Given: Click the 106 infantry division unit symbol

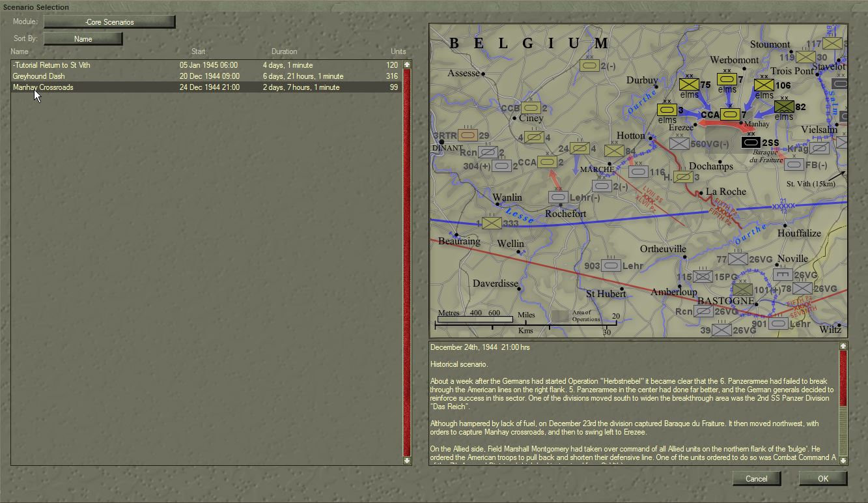Looking at the screenshot, I should tap(764, 85).
